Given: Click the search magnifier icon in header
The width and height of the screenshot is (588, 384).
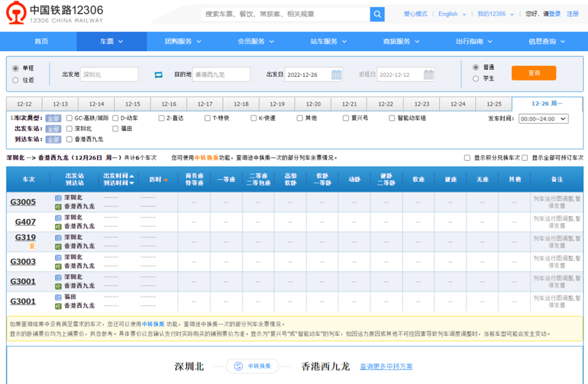Looking at the screenshot, I should coord(377,14).
